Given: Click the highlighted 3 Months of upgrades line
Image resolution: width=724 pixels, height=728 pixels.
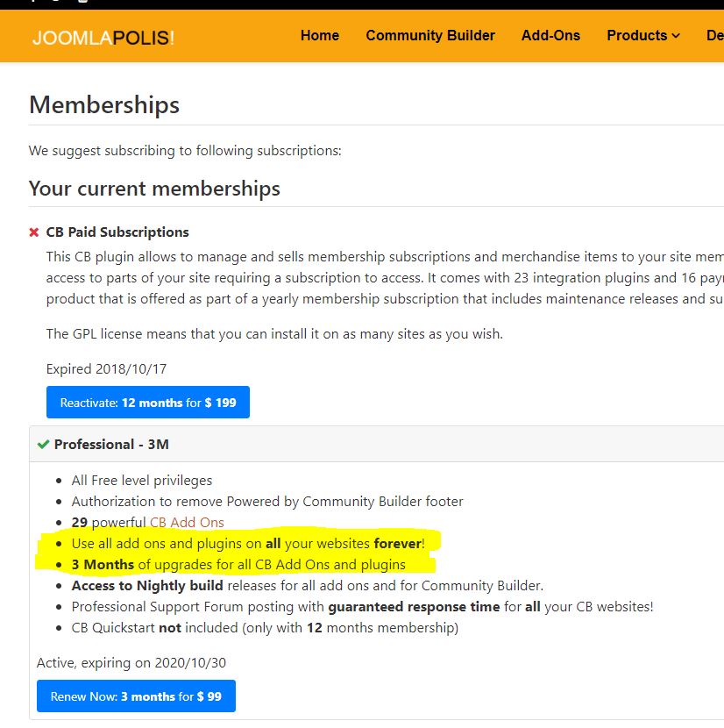Looking at the screenshot, I should pos(238,565).
